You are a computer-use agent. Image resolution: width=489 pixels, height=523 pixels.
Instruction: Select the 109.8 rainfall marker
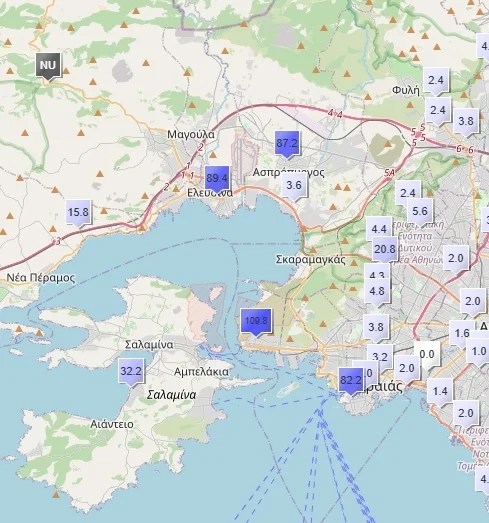256,322
